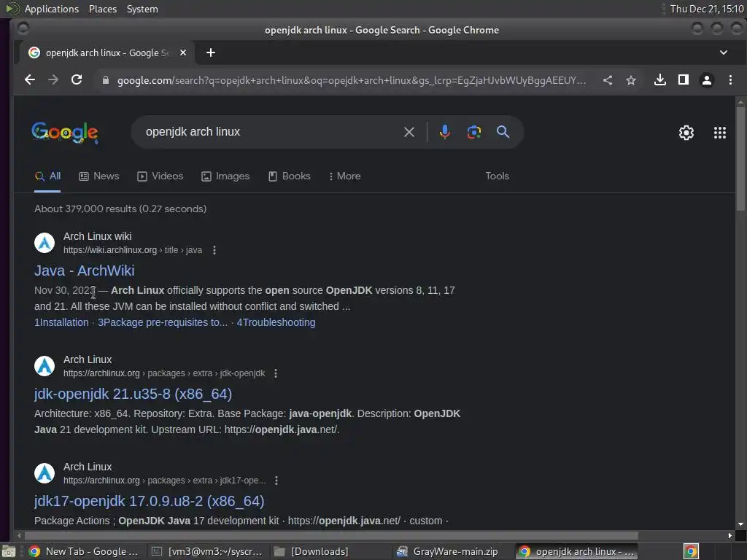Open options for jdk-openjdk result
This screenshot has height=560, width=747.
click(275, 373)
